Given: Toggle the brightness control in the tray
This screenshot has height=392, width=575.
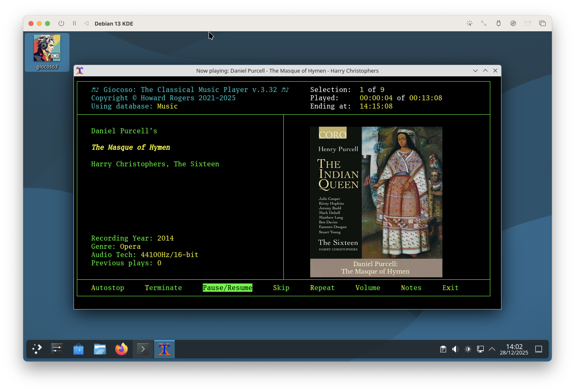Looking at the screenshot, I should 468,349.
